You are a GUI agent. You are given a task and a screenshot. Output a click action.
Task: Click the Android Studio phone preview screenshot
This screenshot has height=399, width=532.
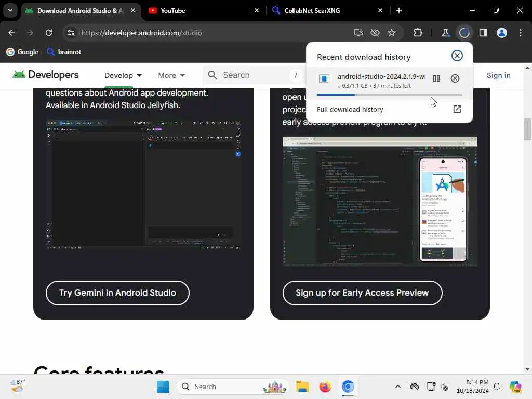380,202
